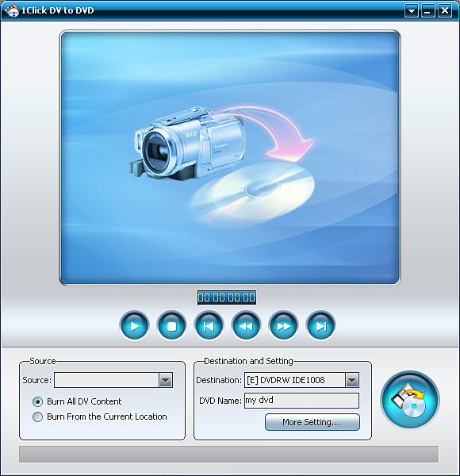The width and height of the screenshot is (460, 476).
Task: Close the 1Click DV to DVD window
Action: (445, 11)
